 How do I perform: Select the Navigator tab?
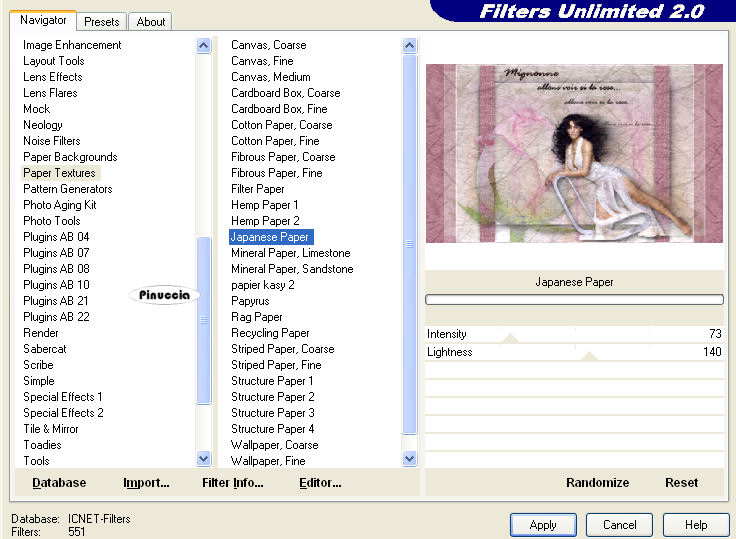point(43,20)
